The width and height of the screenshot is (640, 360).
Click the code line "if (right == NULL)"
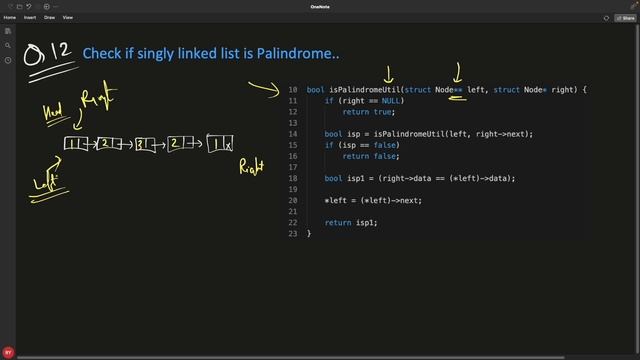tap(364, 101)
